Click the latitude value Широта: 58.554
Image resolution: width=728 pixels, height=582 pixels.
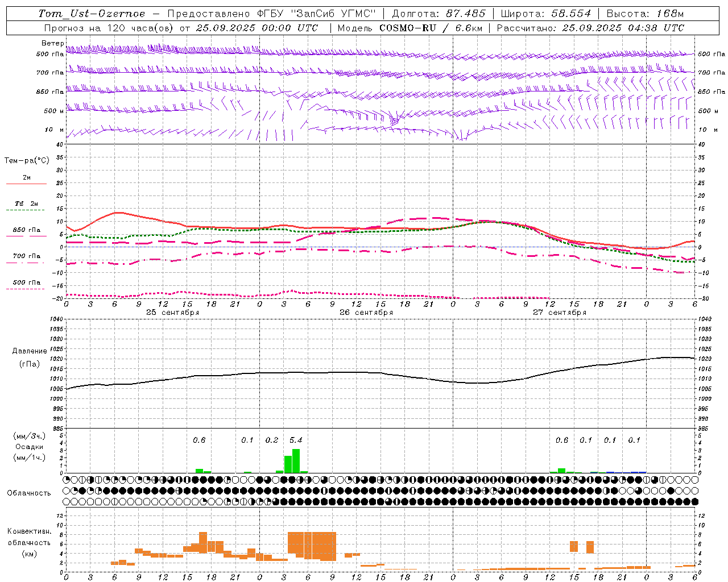point(546,14)
